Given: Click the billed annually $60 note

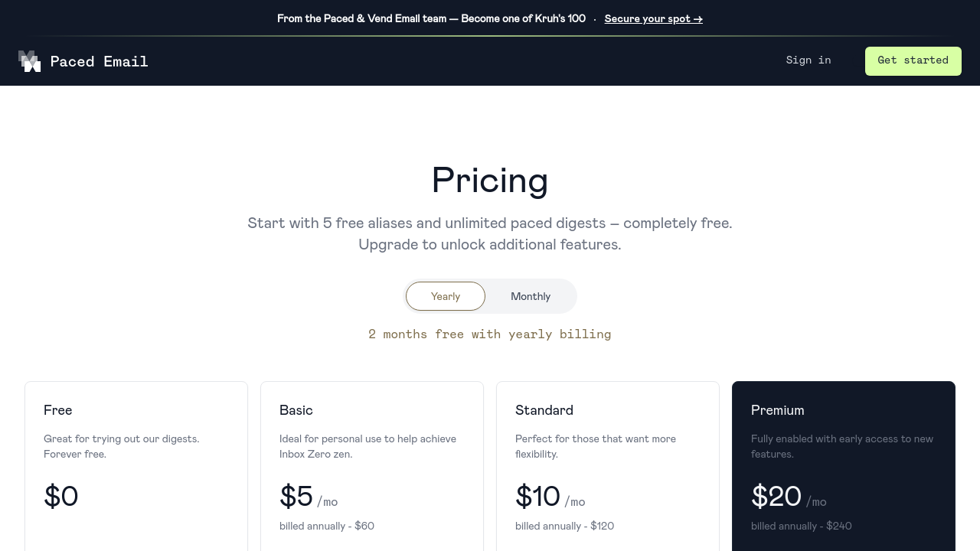Looking at the screenshot, I should pos(327,526).
